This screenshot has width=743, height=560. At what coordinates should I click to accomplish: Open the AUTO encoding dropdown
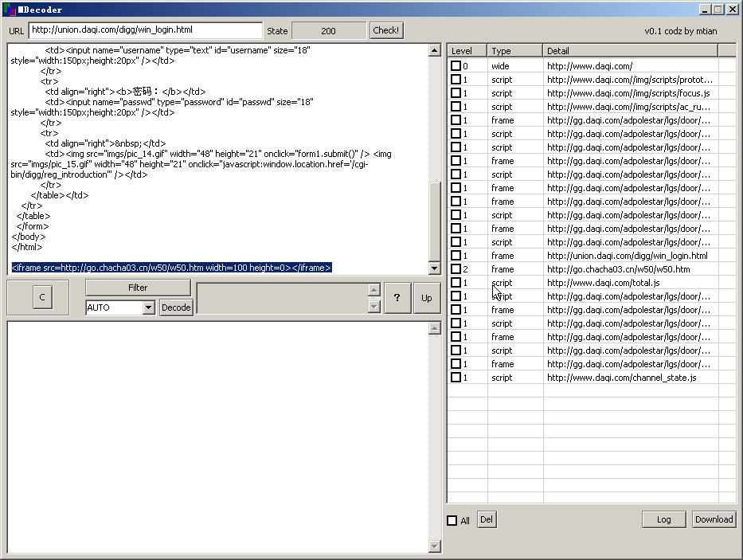[x=148, y=307]
